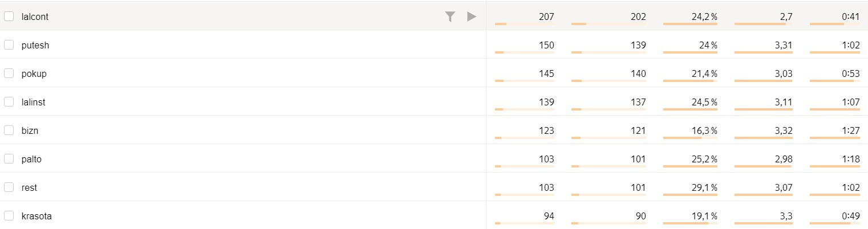Enable the lalinst row checkbox
Screen dimensions: 868x229
9,102
